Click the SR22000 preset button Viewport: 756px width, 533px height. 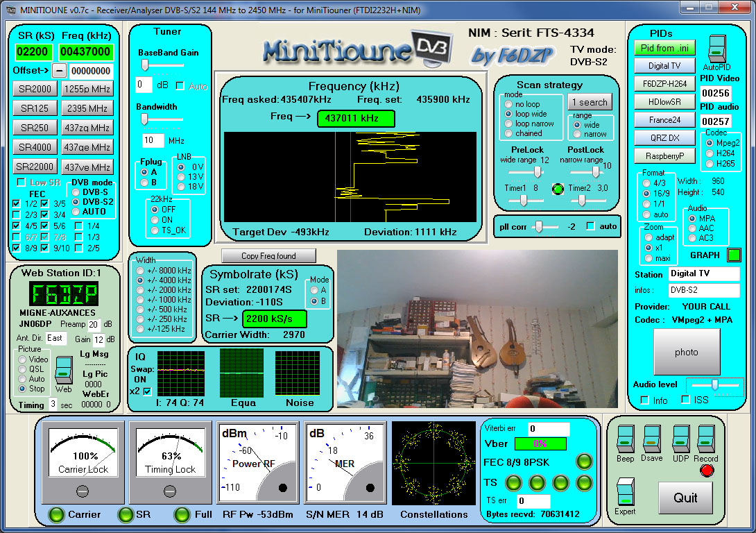pyautogui.click(x=35, y=167)
